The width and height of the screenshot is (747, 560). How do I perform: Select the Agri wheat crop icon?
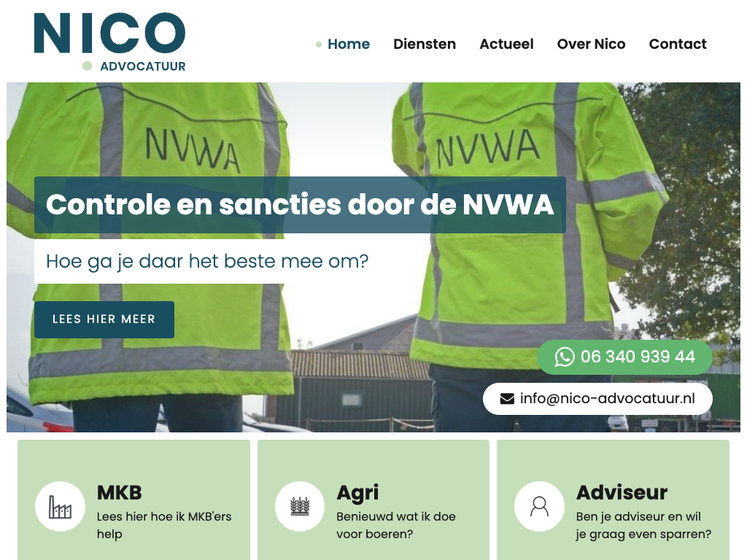pyautogui.click(x=300, y=506)
